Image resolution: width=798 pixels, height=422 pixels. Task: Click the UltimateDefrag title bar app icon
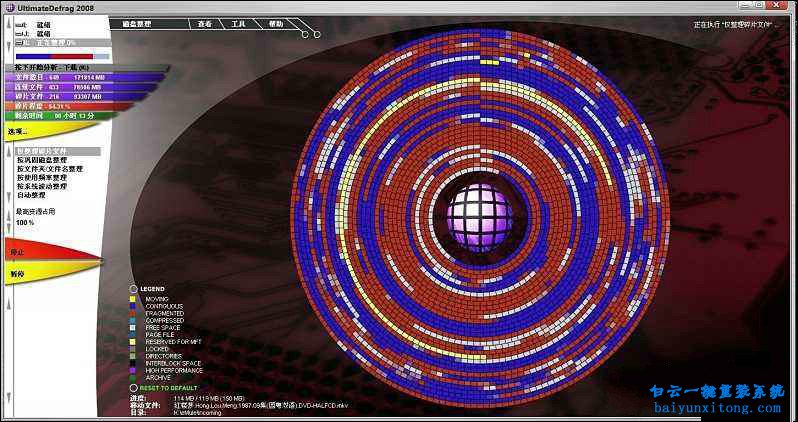(8, 7)
